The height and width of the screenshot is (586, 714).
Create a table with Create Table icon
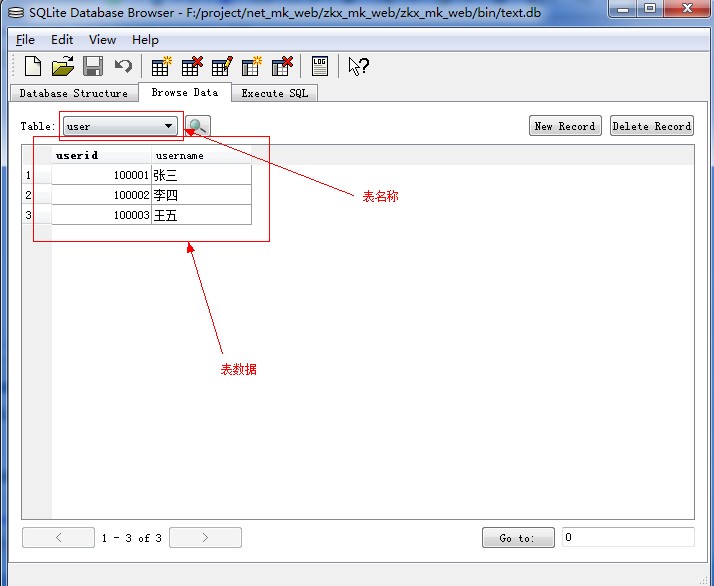(x=161, y=66)
